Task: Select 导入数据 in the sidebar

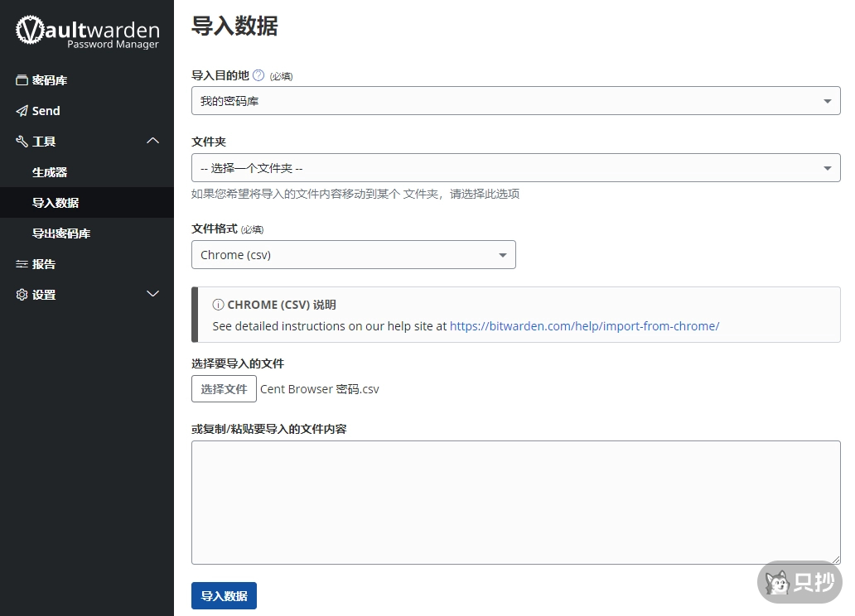Action: click(x=56, y=203)
